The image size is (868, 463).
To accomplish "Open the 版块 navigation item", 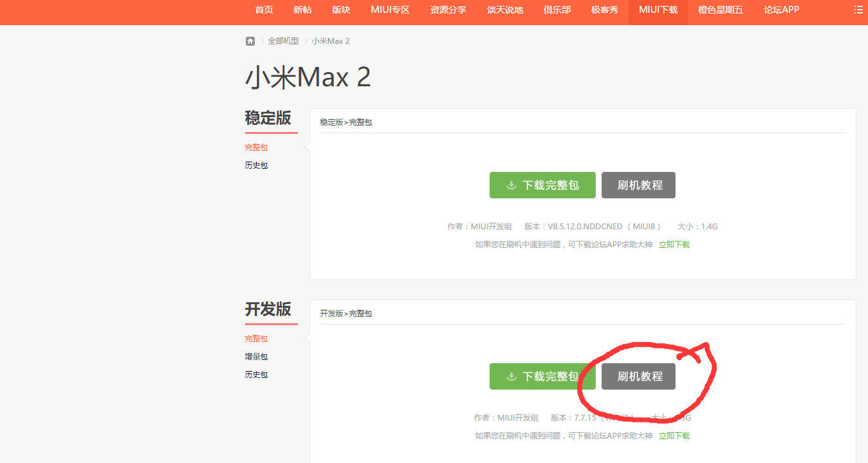I will click(341, 10).
